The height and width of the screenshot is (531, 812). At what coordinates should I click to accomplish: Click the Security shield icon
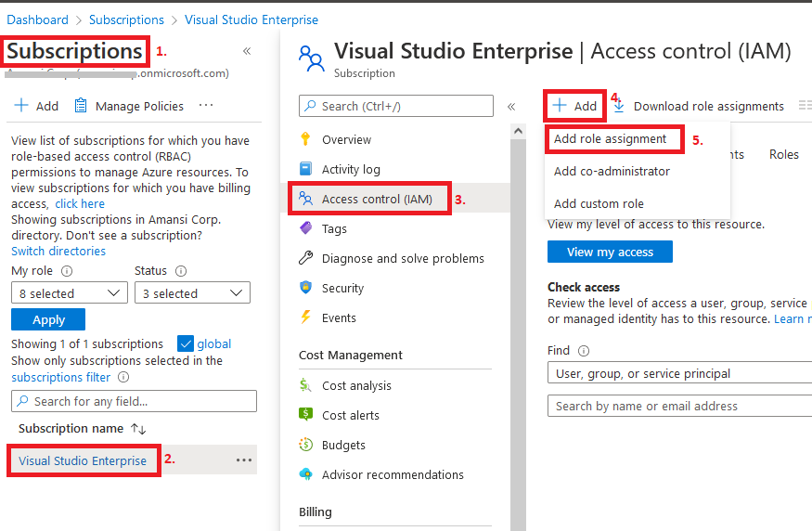(305, 288)
